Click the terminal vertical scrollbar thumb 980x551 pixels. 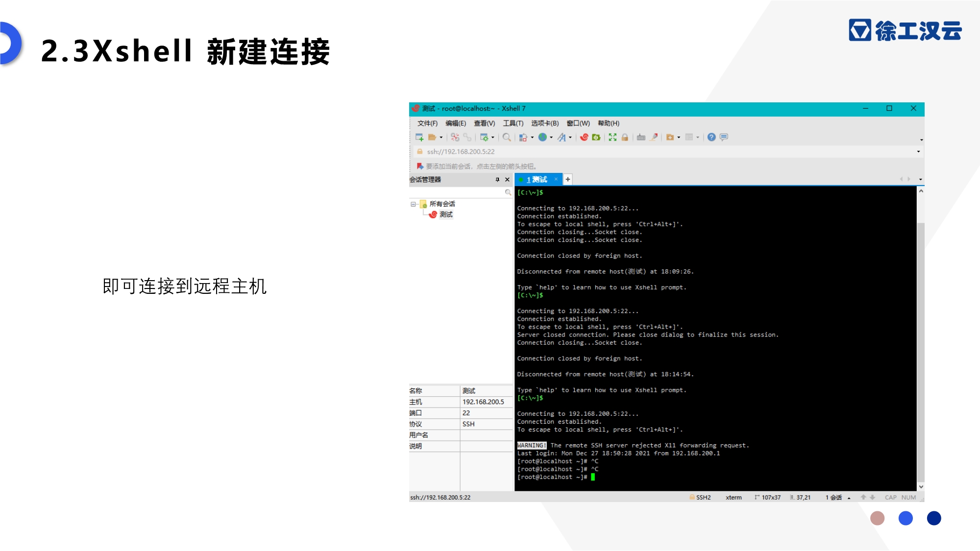(921, 353)
